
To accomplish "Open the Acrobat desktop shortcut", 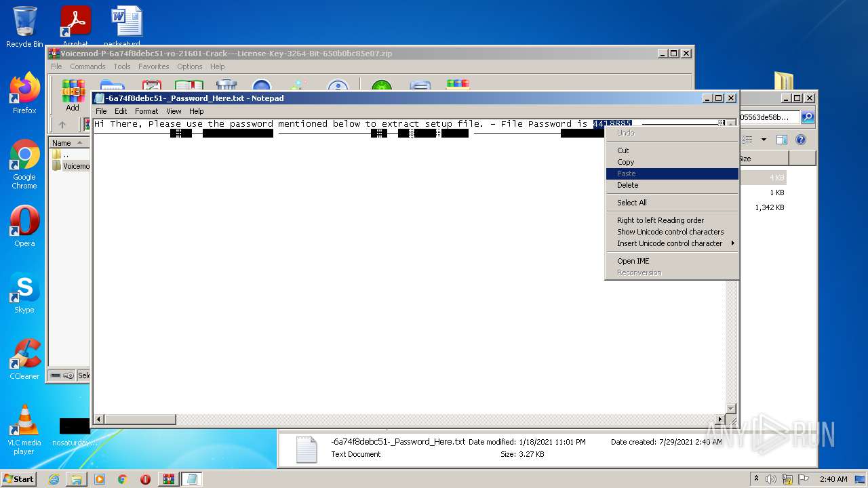I will tap(75, 26).
